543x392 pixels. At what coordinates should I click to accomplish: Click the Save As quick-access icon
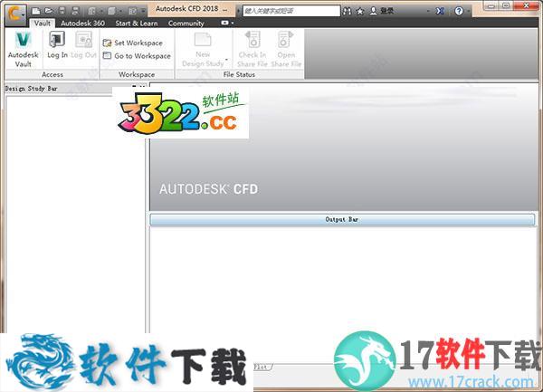(75, 11)
